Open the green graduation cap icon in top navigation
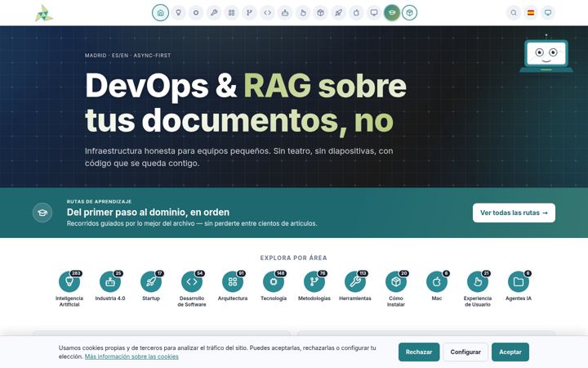This screenshot has height=368, width=588. pyautogui.click(x=392, y=13)
